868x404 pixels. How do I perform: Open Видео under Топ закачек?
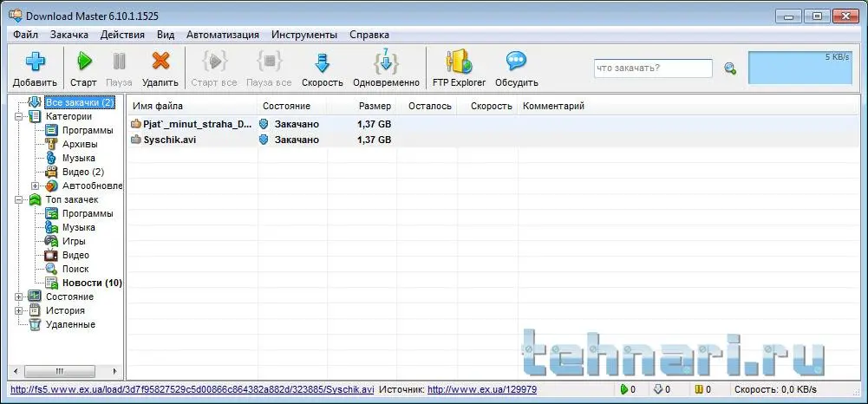75,255
